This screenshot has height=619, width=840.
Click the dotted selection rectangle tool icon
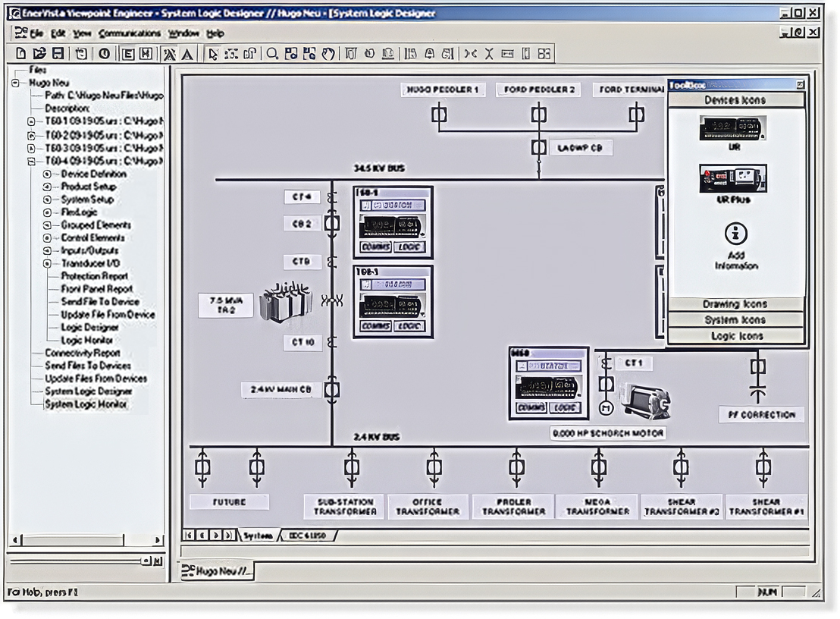coord(231,54)
